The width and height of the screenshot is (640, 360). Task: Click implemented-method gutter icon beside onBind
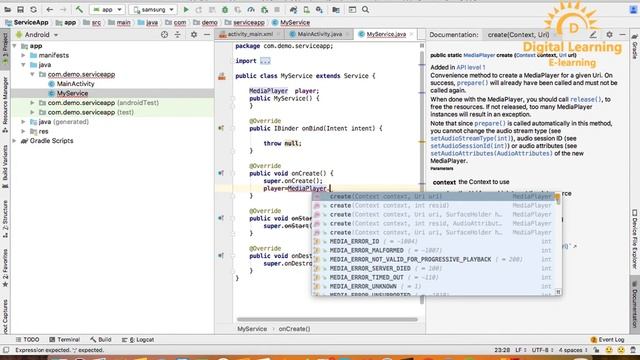(x=221, y=128)
